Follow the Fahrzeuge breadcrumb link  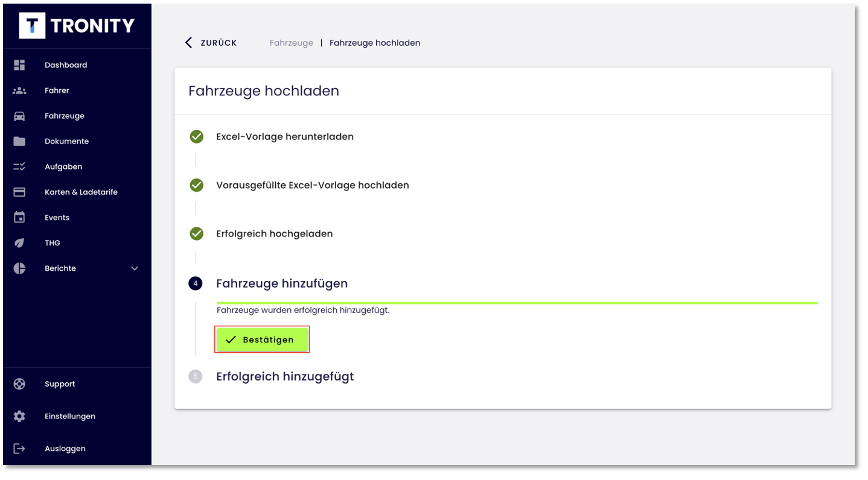tap(292, 43)
